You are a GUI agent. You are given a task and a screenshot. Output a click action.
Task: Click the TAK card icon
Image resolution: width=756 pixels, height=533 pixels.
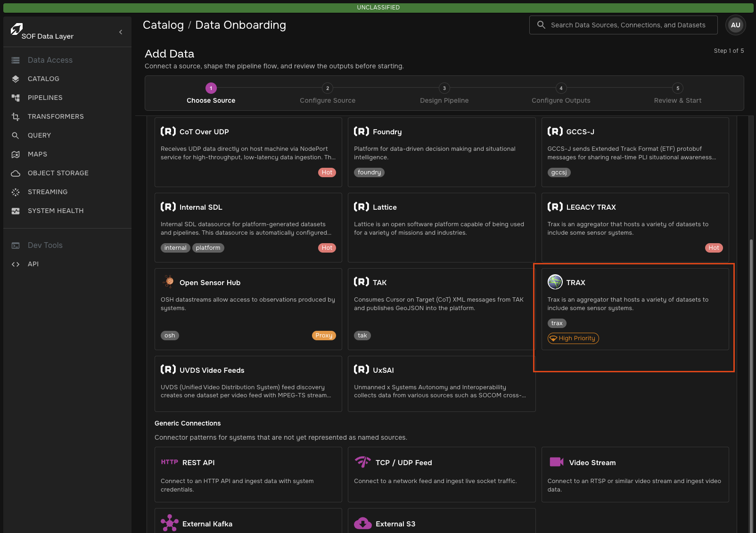coord(362,282)
